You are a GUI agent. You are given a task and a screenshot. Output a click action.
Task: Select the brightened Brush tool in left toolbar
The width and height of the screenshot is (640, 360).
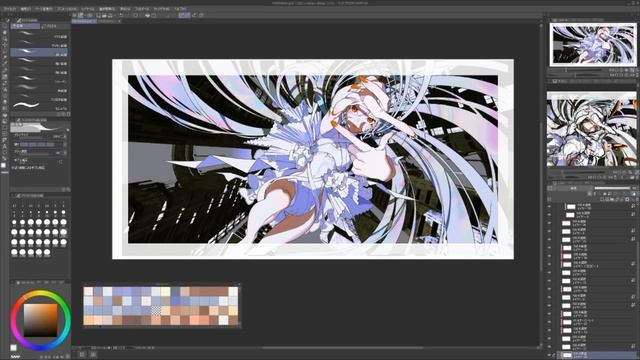(x=4, y=76)
